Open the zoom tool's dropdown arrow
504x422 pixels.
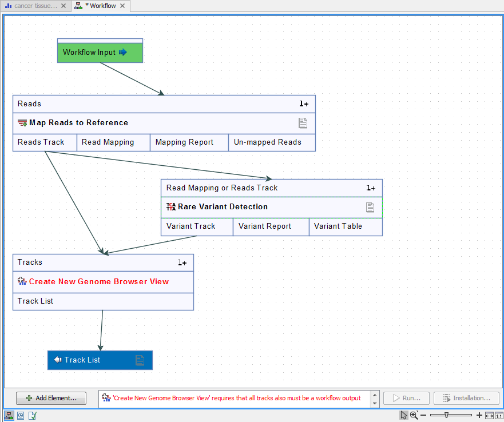(418, 411)
